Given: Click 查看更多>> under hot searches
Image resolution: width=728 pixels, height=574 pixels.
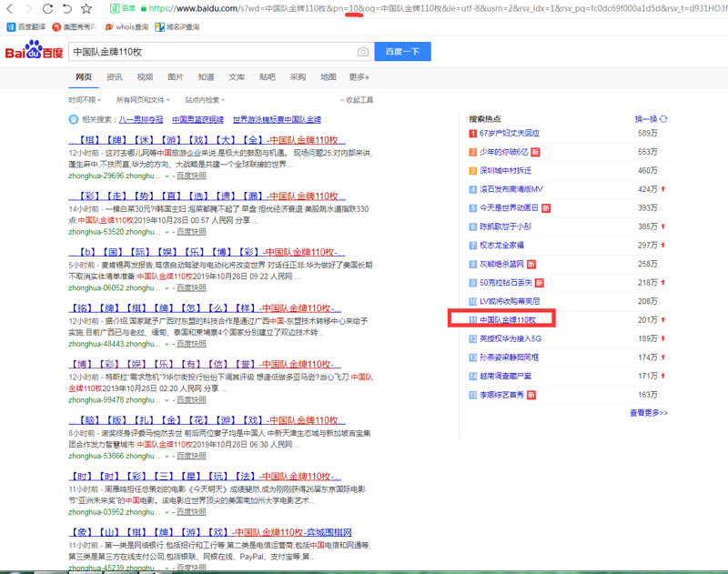Looking at the screenshot, I should click(649, 412).
